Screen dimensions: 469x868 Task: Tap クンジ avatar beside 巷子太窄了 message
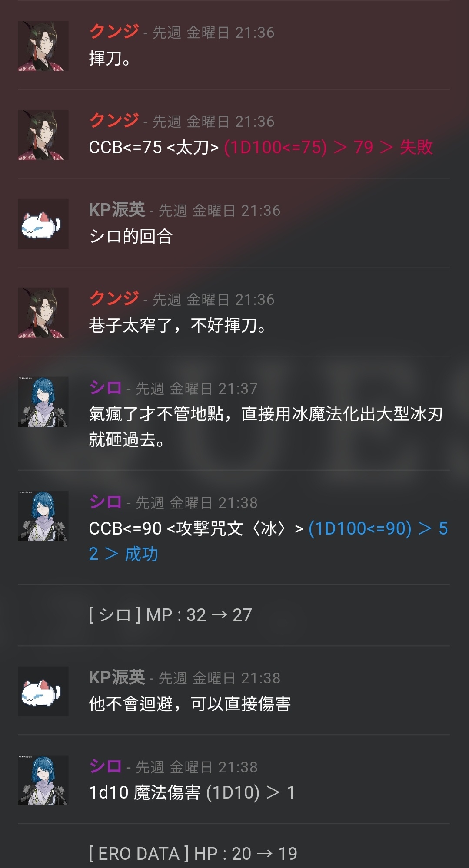[x=43, y=313]
